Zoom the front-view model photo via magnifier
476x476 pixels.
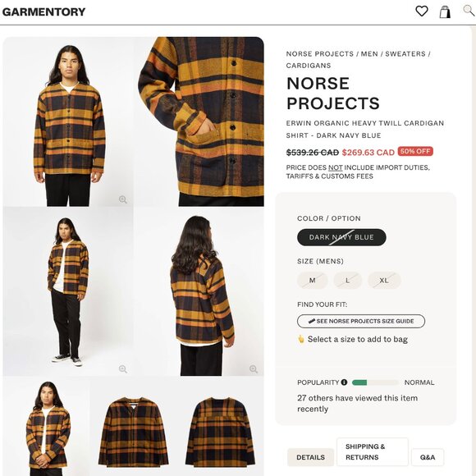[122, 199]
